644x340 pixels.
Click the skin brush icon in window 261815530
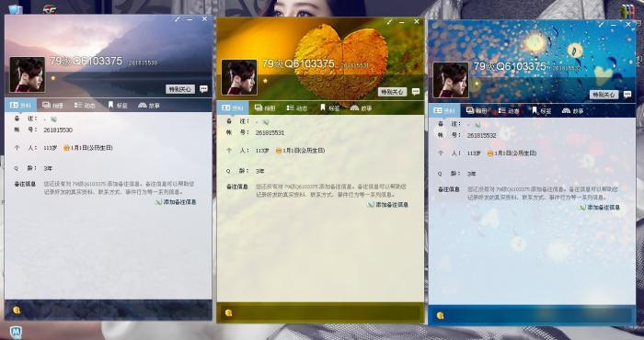[178, 19]
